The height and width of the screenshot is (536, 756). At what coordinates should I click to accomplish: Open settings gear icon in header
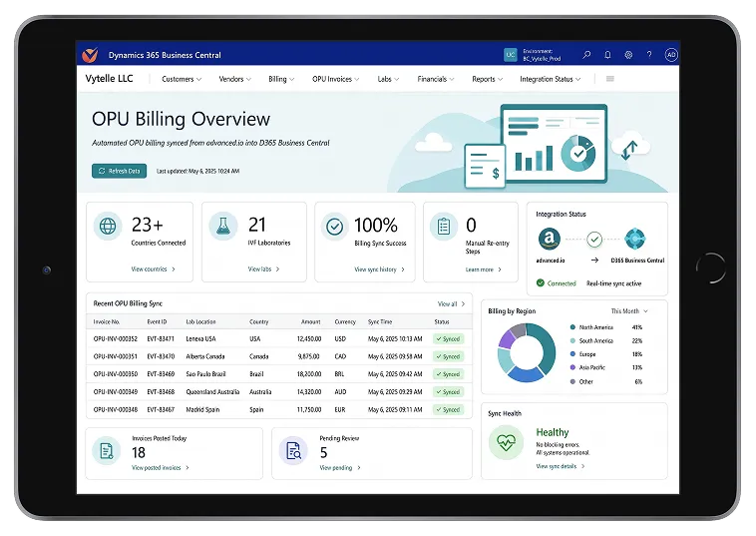point(628,55)
